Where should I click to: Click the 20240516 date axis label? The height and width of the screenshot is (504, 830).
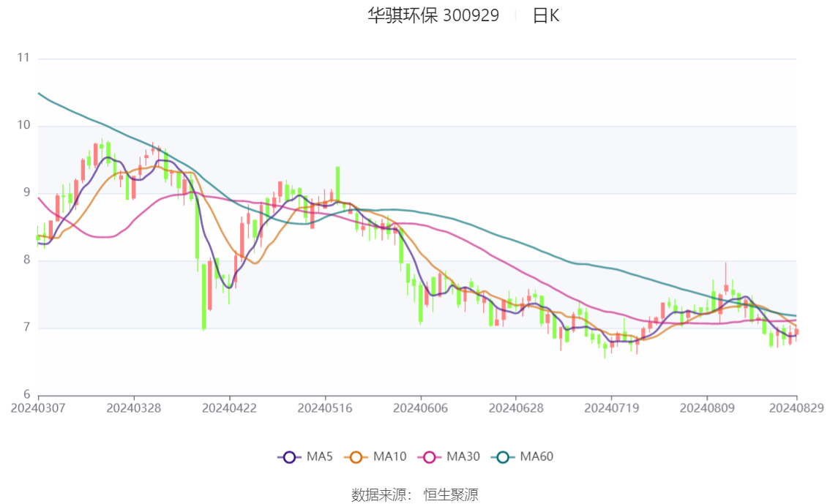click(x=325, y=408)
